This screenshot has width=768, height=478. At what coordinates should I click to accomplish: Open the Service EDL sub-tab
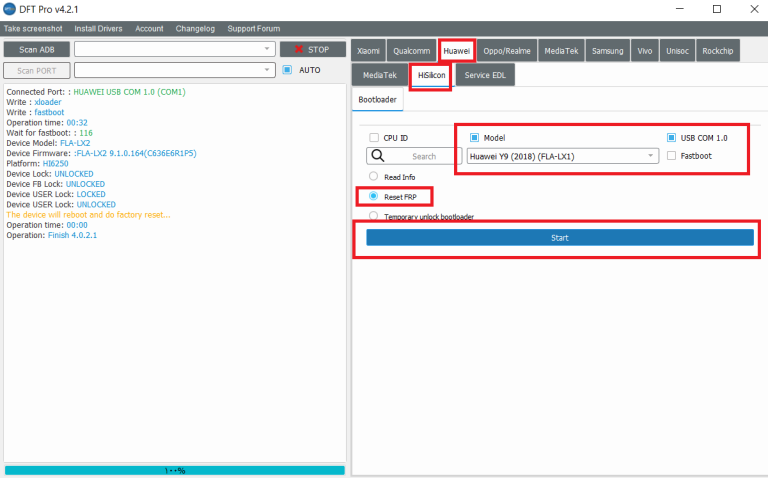(485, 75)
